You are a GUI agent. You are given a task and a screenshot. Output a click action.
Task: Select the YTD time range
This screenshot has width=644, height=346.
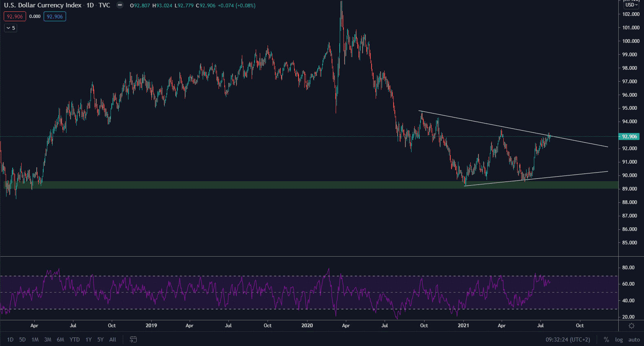[x=75, y=339]
